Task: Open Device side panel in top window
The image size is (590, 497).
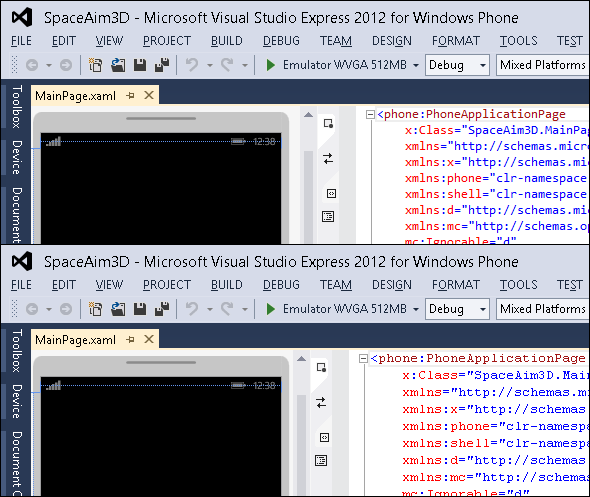Action: [17, 157]
